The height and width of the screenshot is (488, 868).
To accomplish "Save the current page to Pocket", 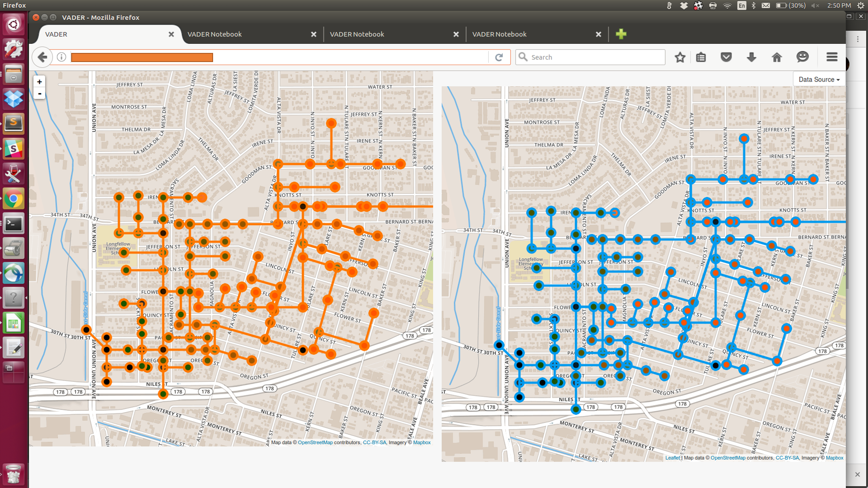I will point(726,57).
